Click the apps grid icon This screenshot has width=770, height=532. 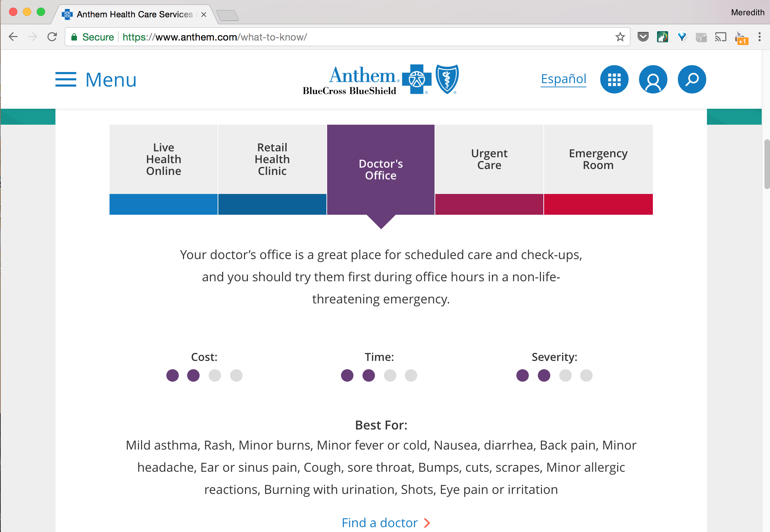pos(614,80)
